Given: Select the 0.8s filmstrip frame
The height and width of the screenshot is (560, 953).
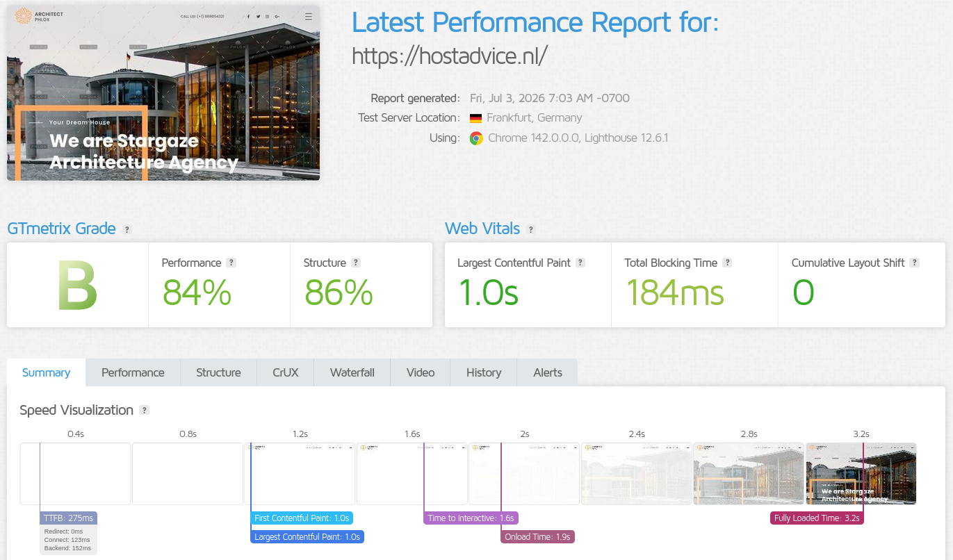Looking at the screenshot, I should coord(188,474).
